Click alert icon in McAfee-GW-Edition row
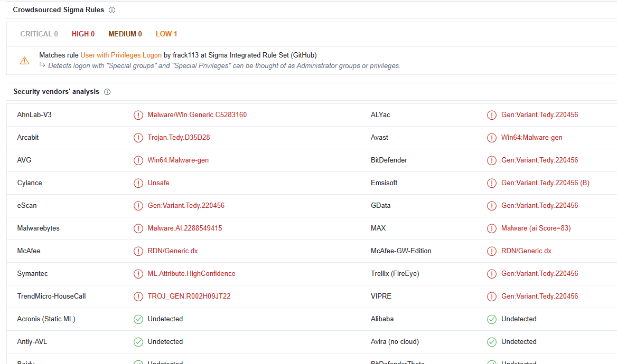This screenshot has width=617, height=364. 492,251
